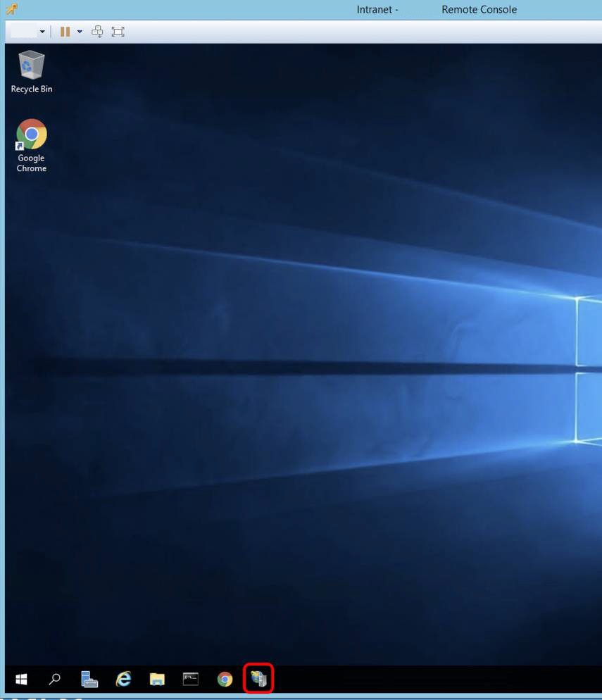This screenshot has width=602, height=700.
Task: Open File Explorer from the taskbar
Action: [156, 679]
